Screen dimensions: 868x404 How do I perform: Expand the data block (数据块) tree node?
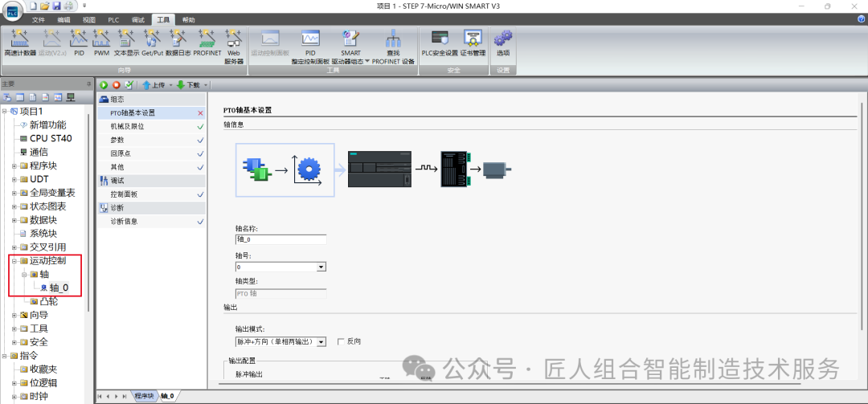point(14,220)
